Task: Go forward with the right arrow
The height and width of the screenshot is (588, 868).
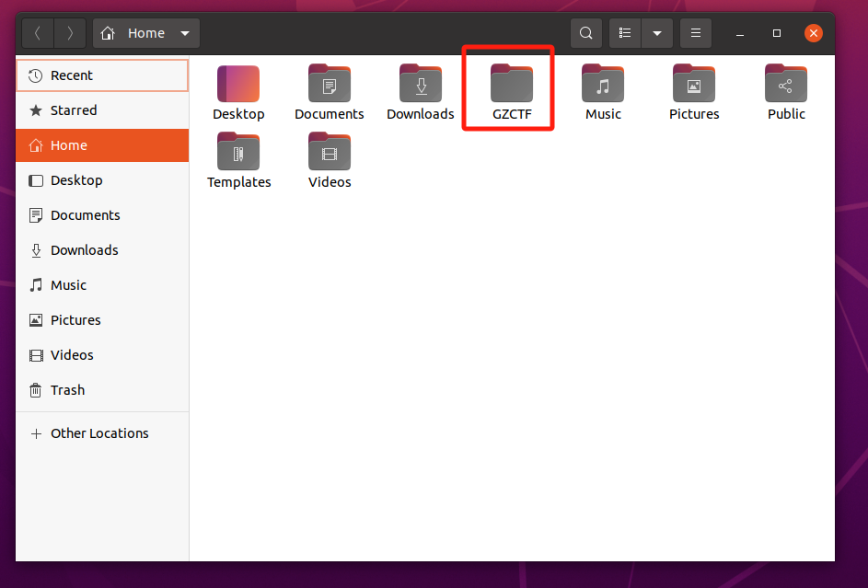Action: [x=70, y=33]
